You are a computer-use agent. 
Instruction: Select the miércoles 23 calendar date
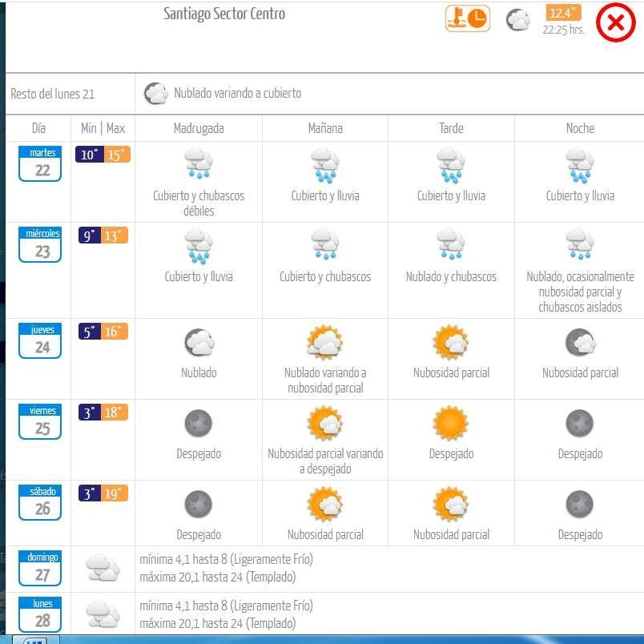coord(40,244)
